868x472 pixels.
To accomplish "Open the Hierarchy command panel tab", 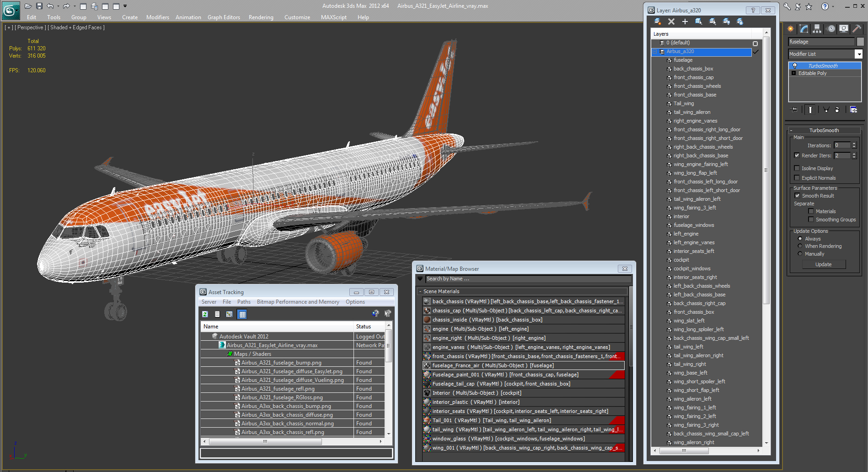I will tap(817, 29).
